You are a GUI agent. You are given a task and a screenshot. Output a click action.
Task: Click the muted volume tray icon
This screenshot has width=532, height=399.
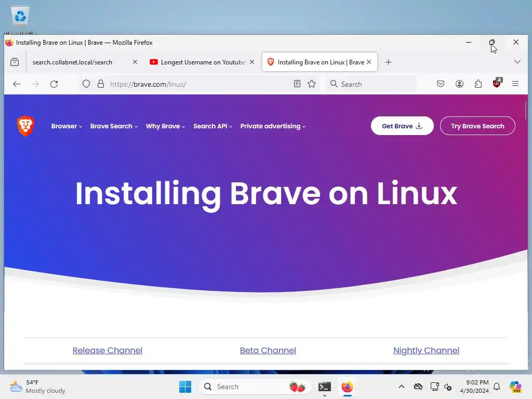pyautogui.click(x=448, y=387)
